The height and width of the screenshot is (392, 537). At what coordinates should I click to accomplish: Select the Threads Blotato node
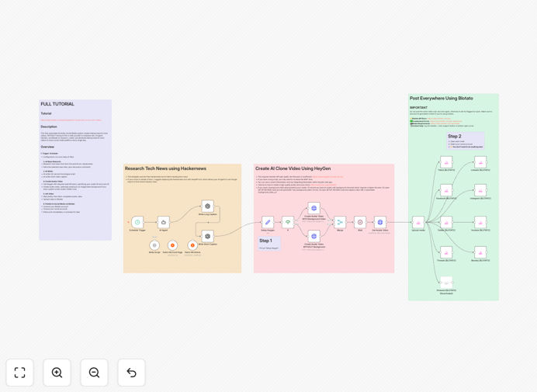(x=446, y=252)
